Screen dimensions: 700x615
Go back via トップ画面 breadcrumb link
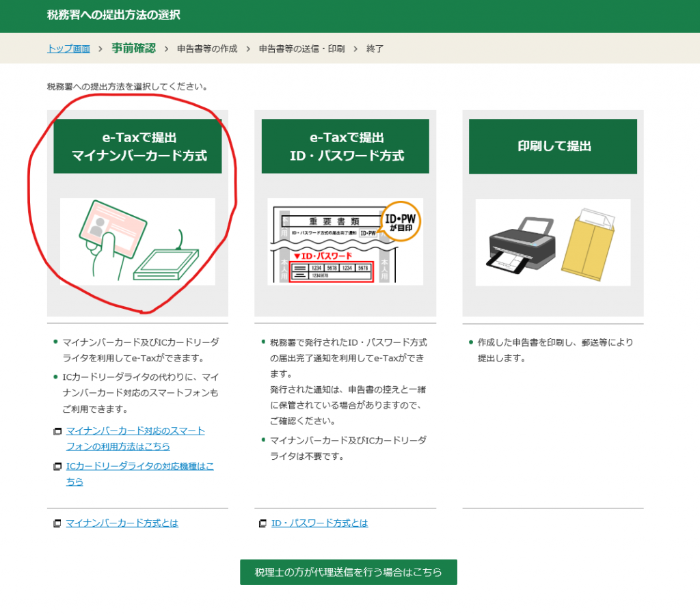69,49
